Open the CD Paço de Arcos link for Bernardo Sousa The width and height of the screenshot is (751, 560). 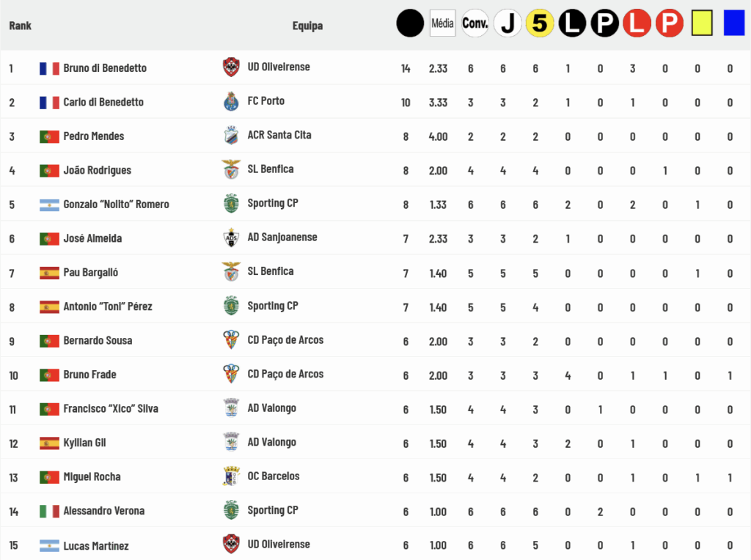pos(285,340)
